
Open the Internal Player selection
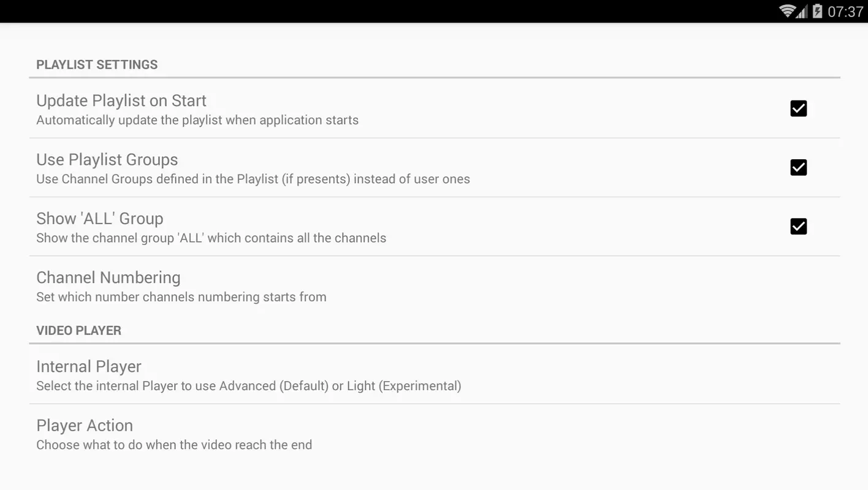[x=435, y=375]
